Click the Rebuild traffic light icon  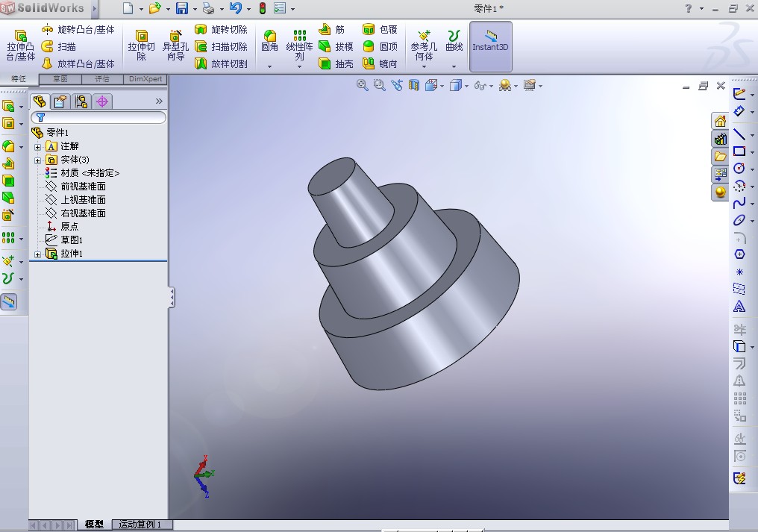click(263, 8)
